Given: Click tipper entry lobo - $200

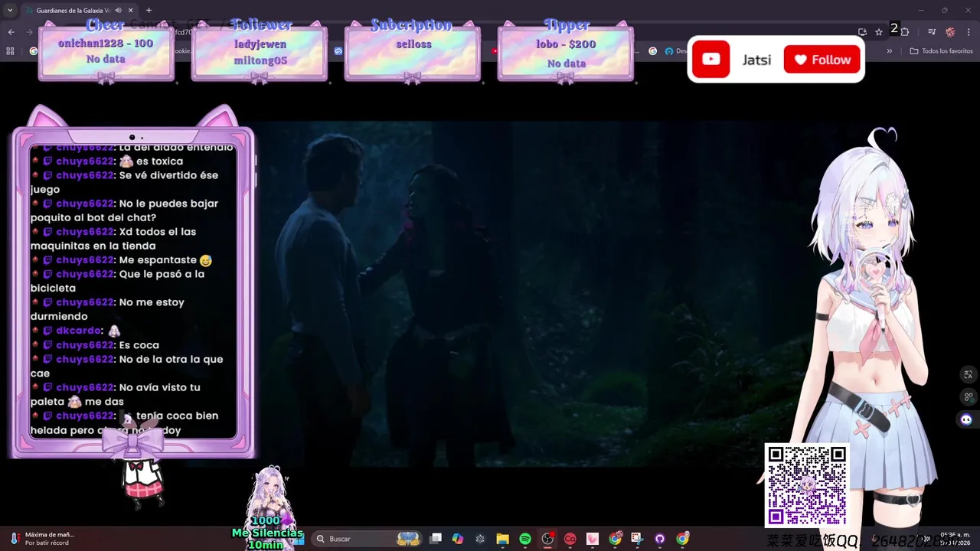Looking at the screenshot, I should 566,44.
